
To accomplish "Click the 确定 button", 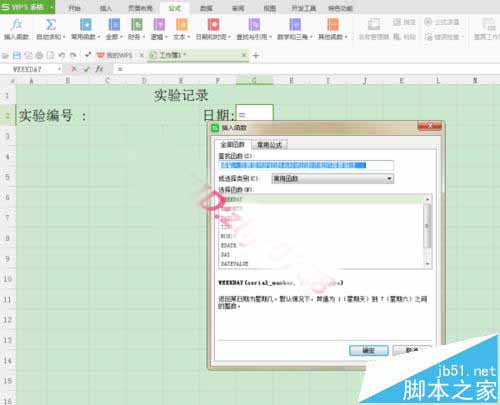I will tap(369, 350).
